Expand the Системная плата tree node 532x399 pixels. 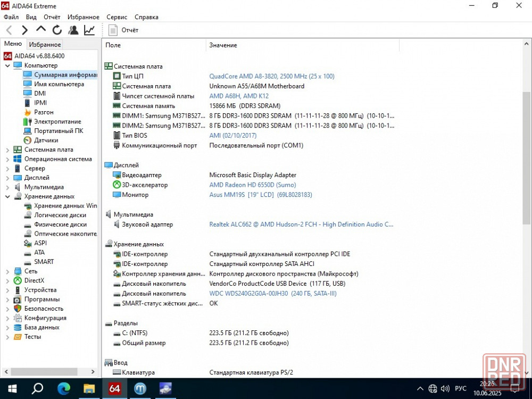[7, 149]
